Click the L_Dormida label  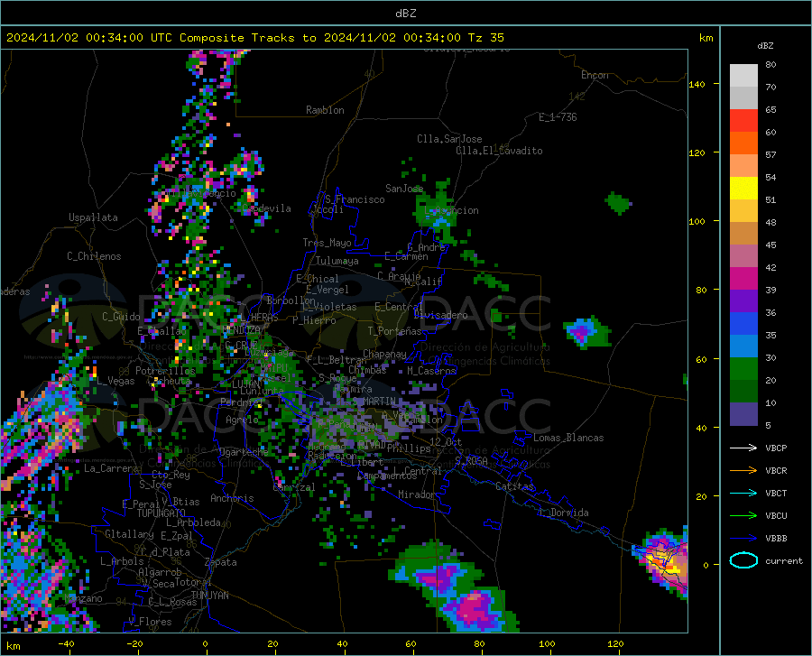point(564,513)
